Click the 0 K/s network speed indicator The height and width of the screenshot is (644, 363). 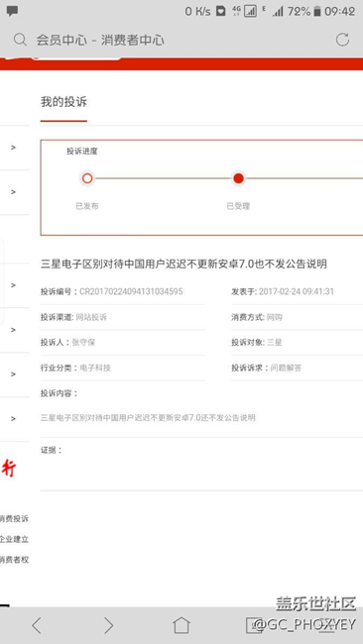click(x=197, y=12)
